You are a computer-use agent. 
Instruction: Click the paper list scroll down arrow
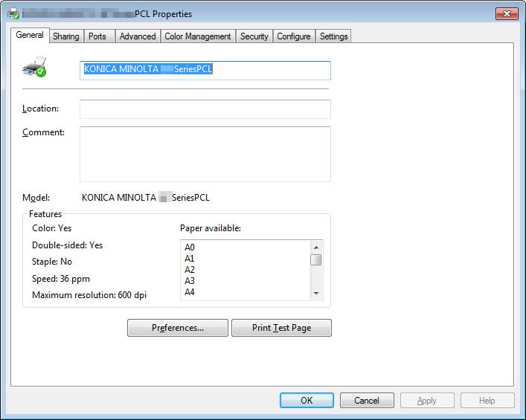point(315,294)
